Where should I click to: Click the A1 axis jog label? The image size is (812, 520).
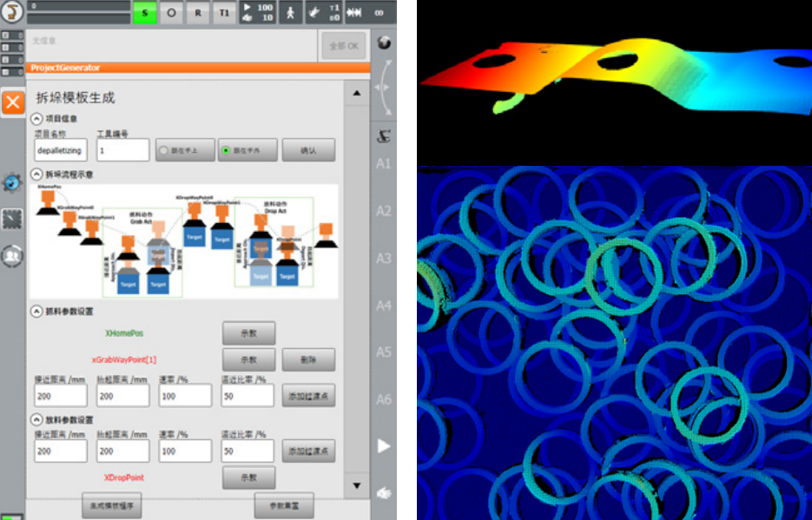[384, 164]
